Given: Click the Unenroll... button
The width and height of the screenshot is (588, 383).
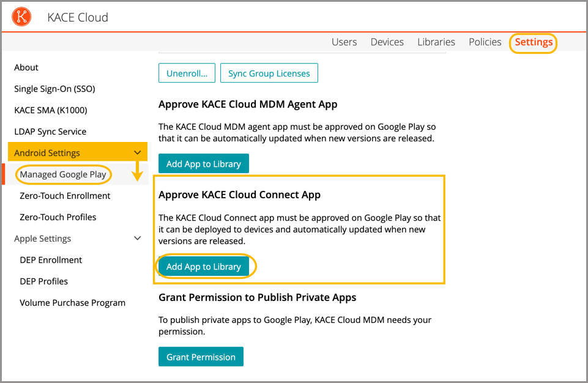Looking at the screenshot, I should pos(187,73).
